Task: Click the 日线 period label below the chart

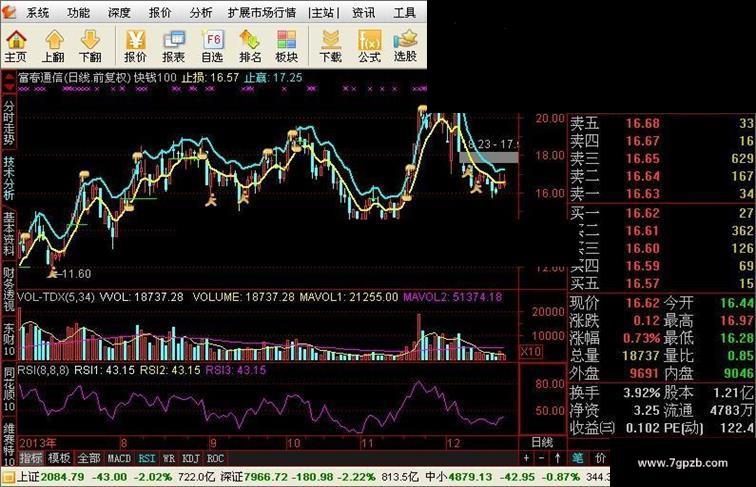Action: point(542,442)
